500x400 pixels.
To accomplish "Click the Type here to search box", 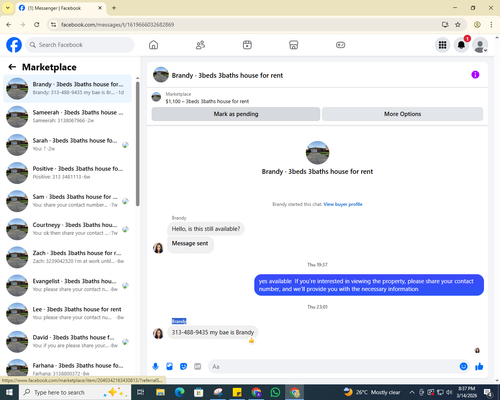I will click(x=75, y=392).
